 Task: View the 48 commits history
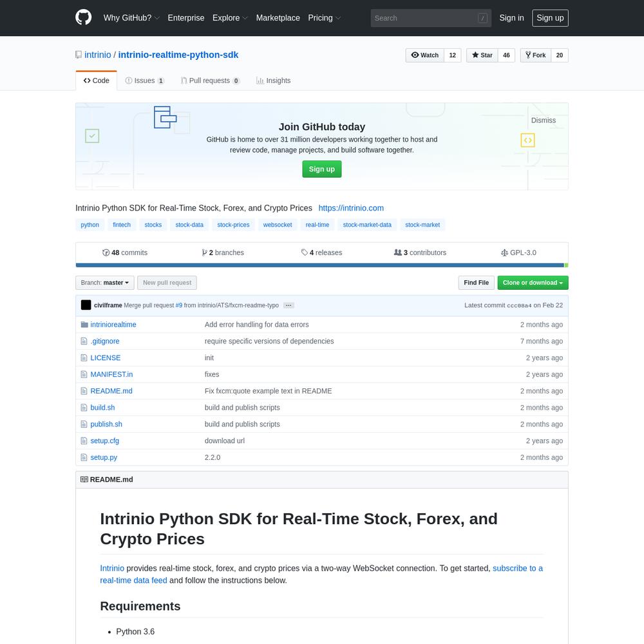[125, 252]
